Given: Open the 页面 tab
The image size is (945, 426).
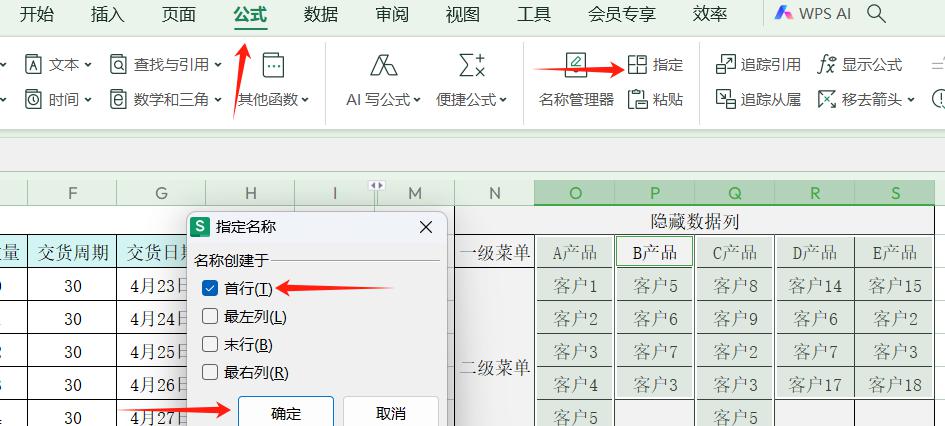Looking at the screenshot, I should (178, 14).
